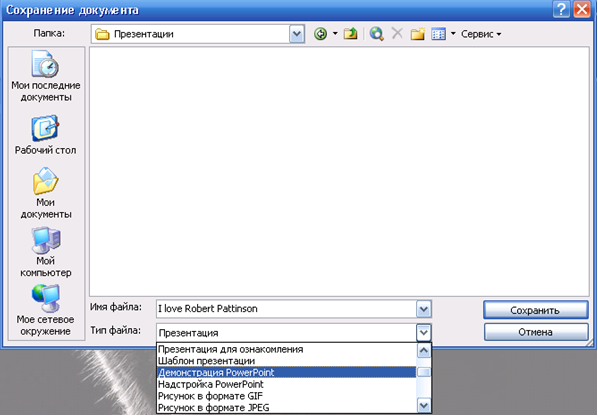Go to Desktop (Рабочий стол) location
The width and height of the screenshot is (598, 416).
pos(45,135)
